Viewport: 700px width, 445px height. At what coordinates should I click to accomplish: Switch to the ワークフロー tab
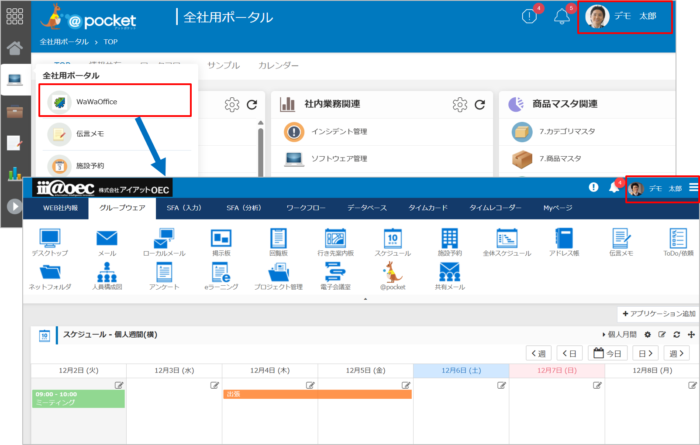click(310, 207)
